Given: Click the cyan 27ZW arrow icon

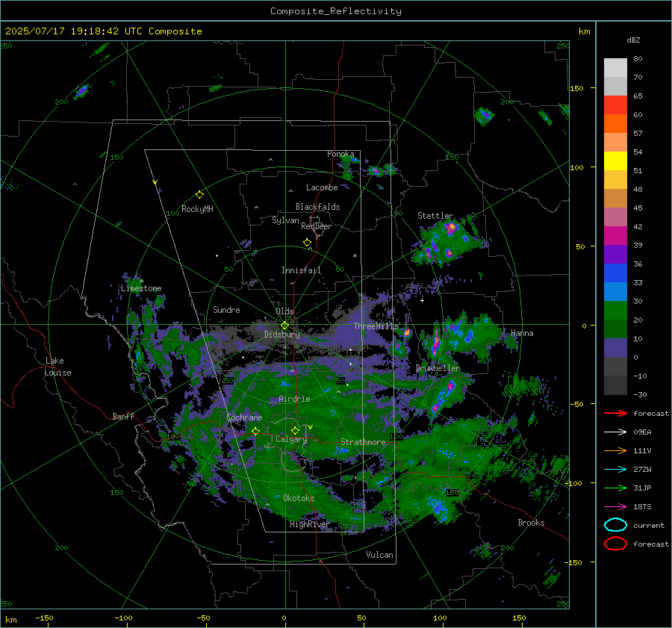Looking at the screenshot, I should 615,470.
